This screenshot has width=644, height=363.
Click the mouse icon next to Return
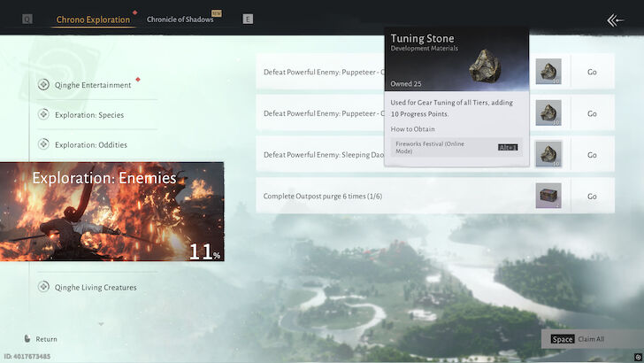click(x=27, y=339)
